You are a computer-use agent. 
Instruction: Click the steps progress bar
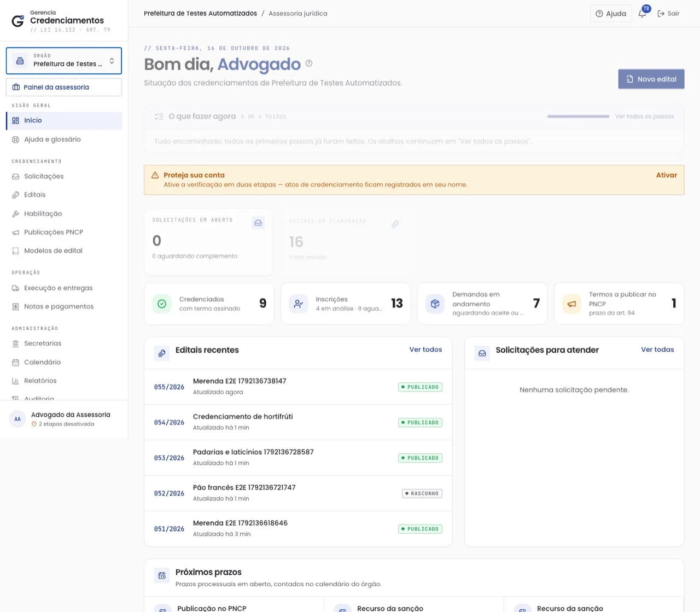[x=578, y=116]
